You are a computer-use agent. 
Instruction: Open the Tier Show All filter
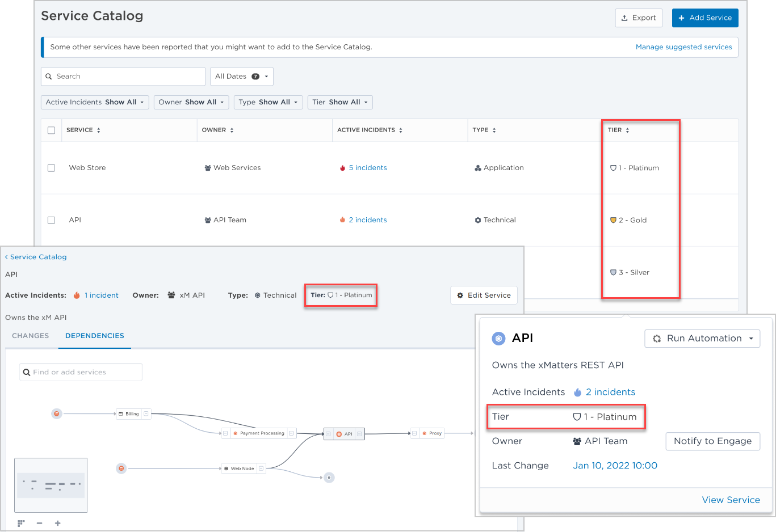(340, 103)
